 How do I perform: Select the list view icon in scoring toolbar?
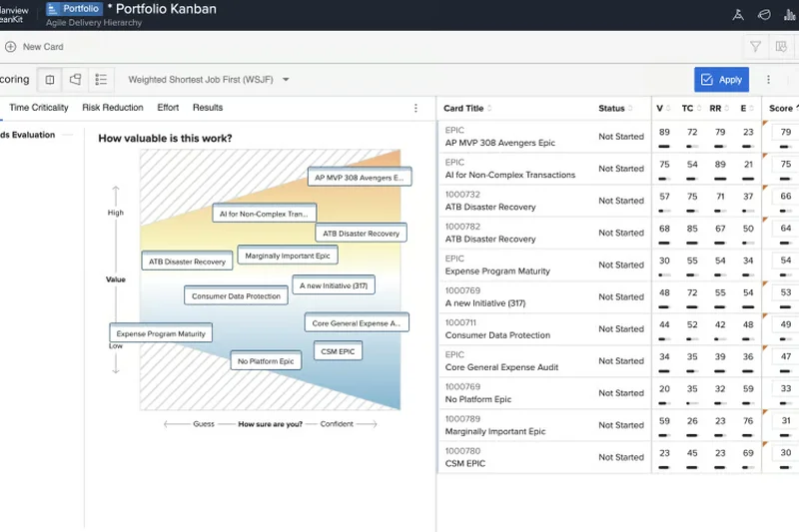coord(101,80)
